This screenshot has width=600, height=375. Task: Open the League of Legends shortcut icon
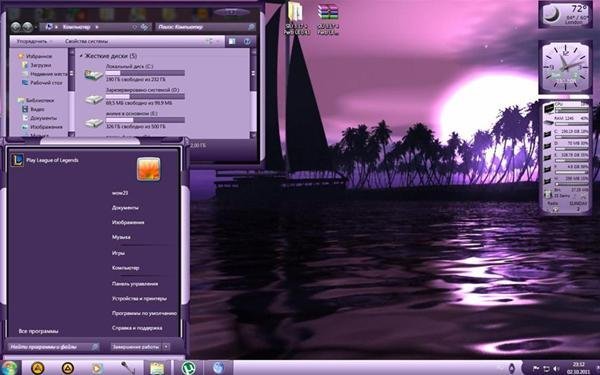tap(17, 160)
